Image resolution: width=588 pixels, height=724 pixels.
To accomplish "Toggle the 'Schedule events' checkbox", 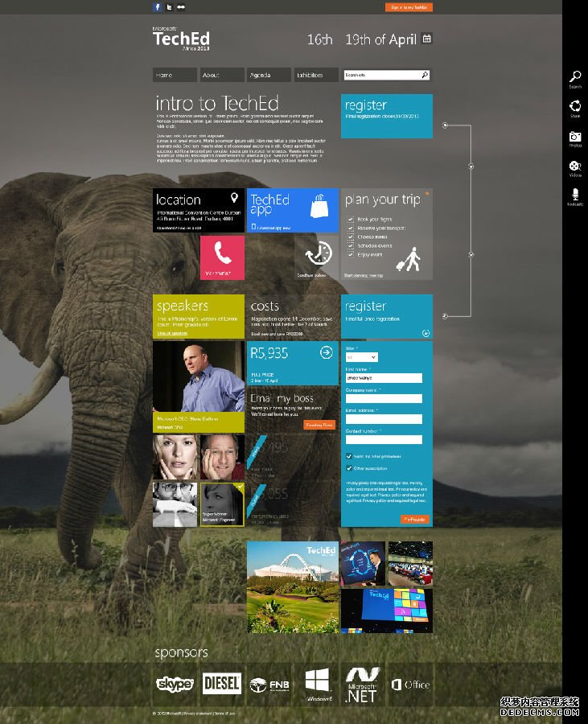I will click(351, 245).
